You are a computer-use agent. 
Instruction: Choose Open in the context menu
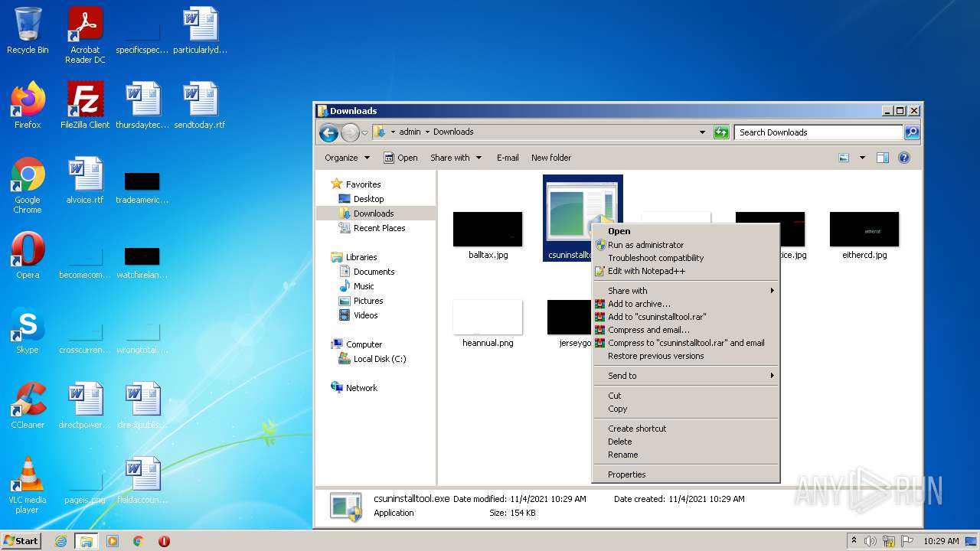pyautogui.click(x=686, y=231)
